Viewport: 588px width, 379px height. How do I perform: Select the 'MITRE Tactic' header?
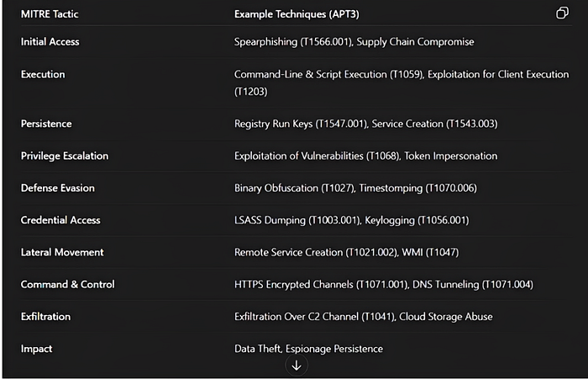pos(50,14)
